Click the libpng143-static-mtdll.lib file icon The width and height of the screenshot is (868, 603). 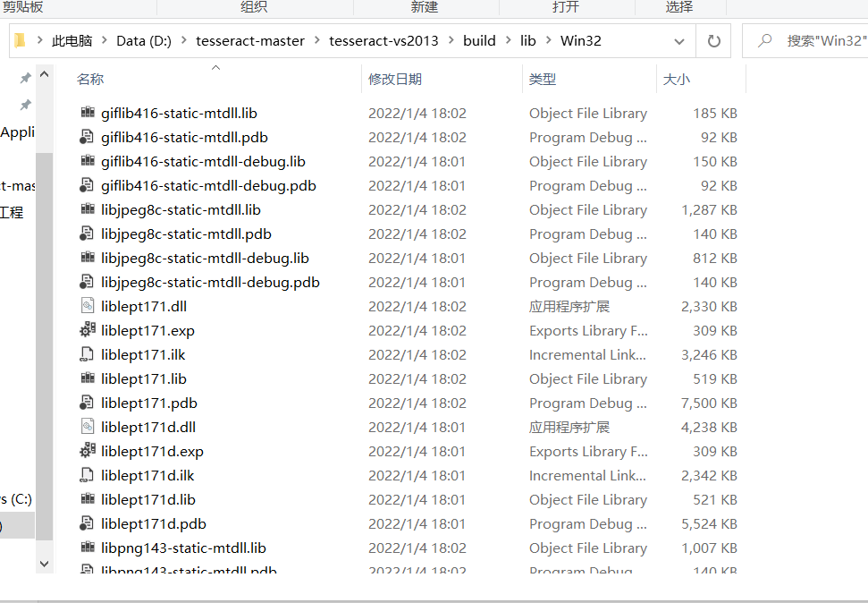point(88,548)
